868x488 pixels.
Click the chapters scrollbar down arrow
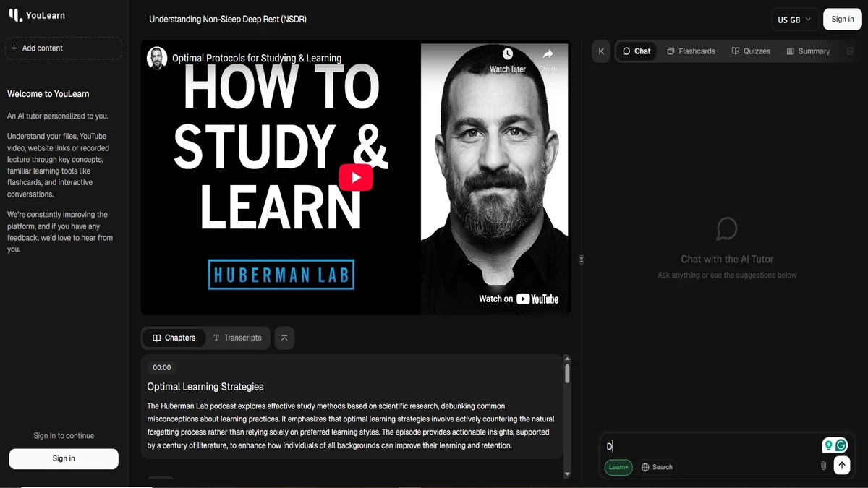point(567,474)
